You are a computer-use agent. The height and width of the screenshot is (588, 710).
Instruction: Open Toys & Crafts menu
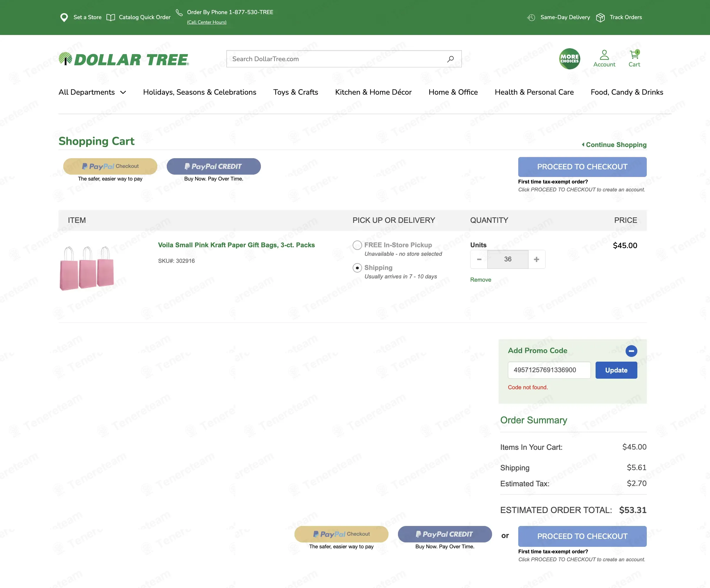click(296, 92)
